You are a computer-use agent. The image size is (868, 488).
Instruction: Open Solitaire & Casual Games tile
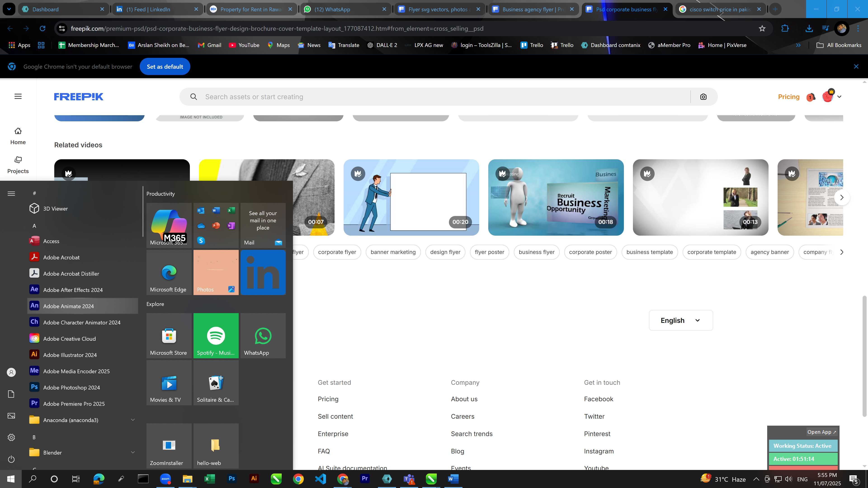pyautogui.click(x=216, y=383)
